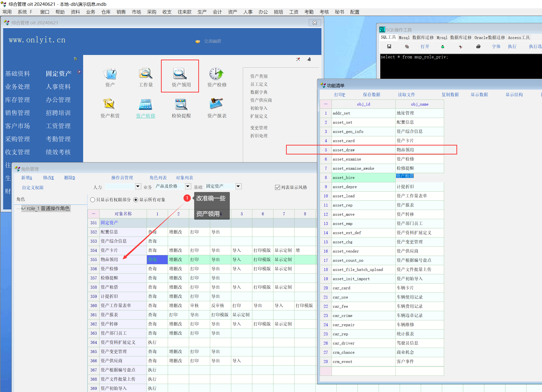
Task: Open the 仓库 menu in menu bar
Action: [106, 12]
